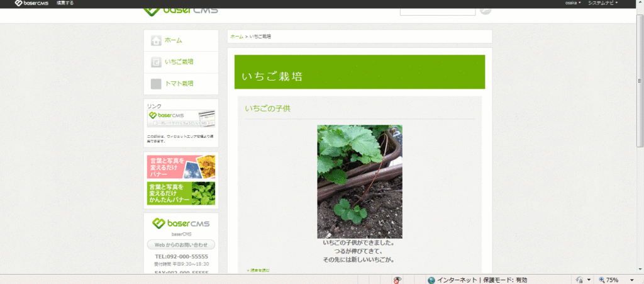Click the read-more link below the post
The image size is (644, 284).
258,270
